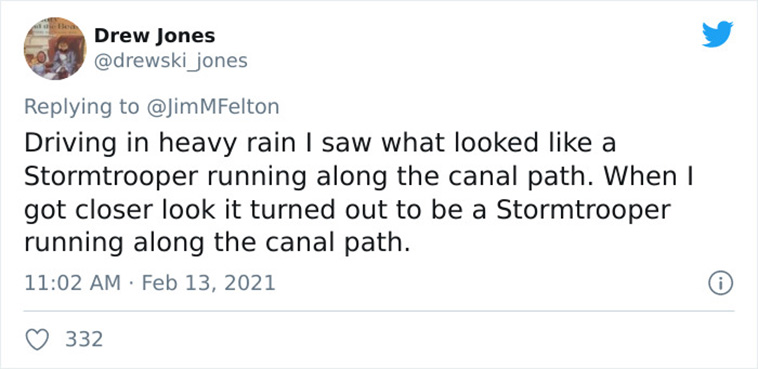
Task: Click the Drew Jones display name
Action: (x=155, y=36)
